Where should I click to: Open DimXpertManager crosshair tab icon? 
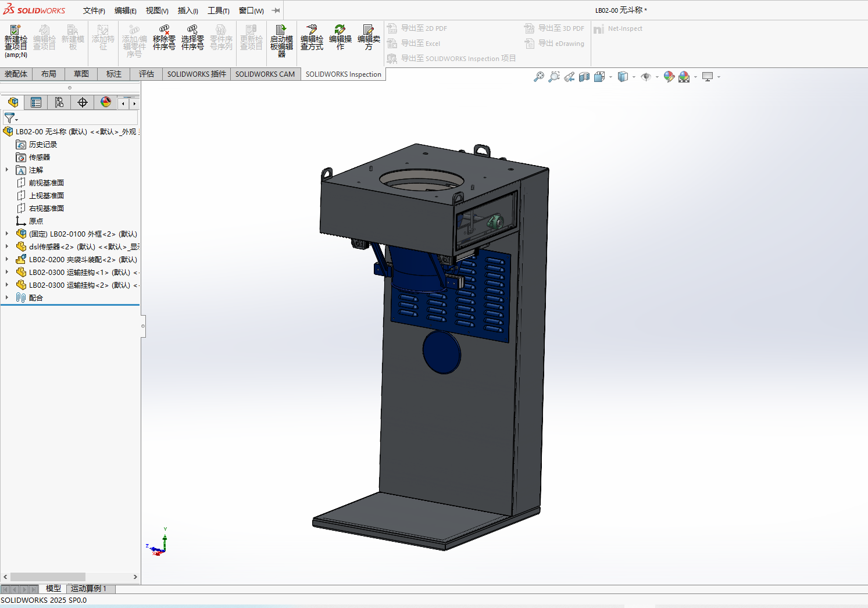pos(83,102)
